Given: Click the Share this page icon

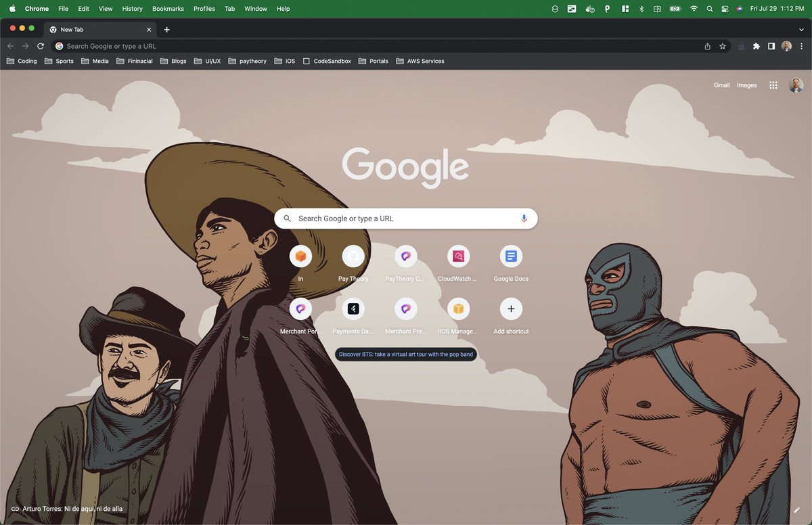Looking at the screenshot, I should pos(708,46).
